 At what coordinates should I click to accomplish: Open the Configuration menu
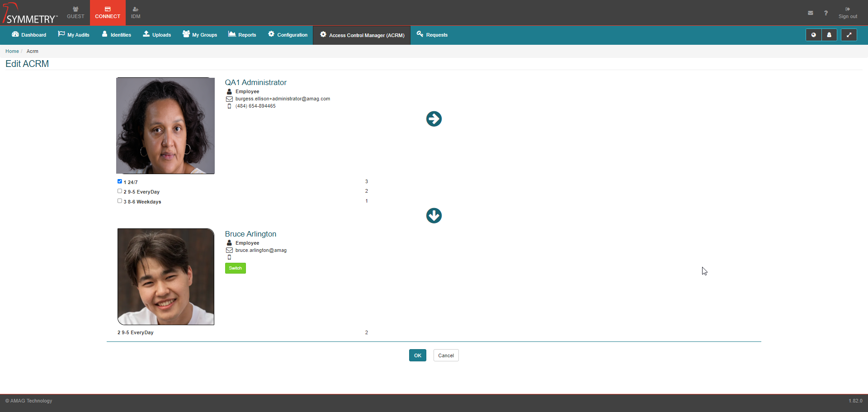[288, 35]
